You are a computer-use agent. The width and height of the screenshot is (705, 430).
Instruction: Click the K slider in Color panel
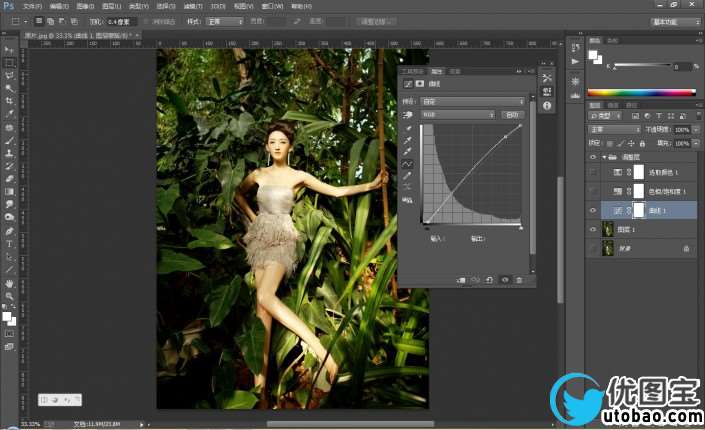pyautogui.click(x=642, y=66)
